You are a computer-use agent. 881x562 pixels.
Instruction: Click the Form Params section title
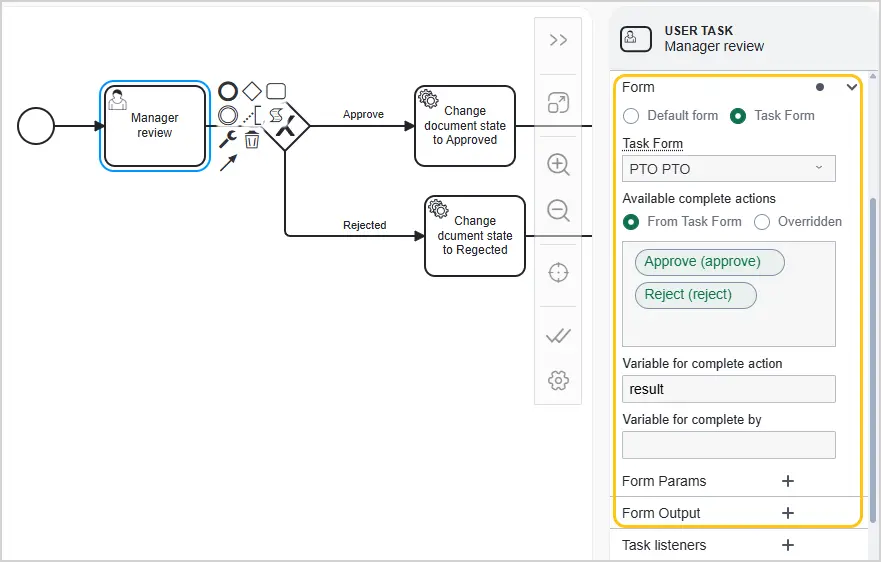pos(664,481)
